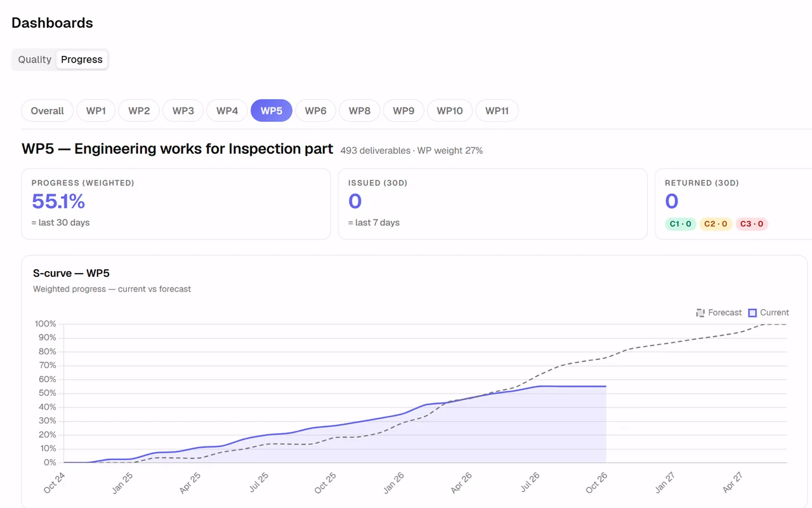Choose the WP2 work package
812x508 pixels.
tap(139, 110)
